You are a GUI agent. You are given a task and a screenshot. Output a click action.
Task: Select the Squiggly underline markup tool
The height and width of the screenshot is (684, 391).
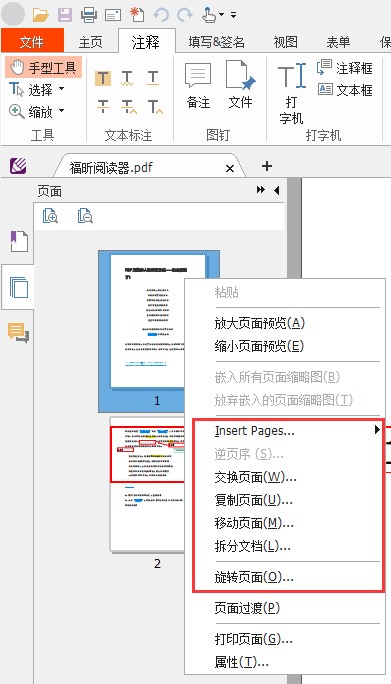tap(127, 78)
